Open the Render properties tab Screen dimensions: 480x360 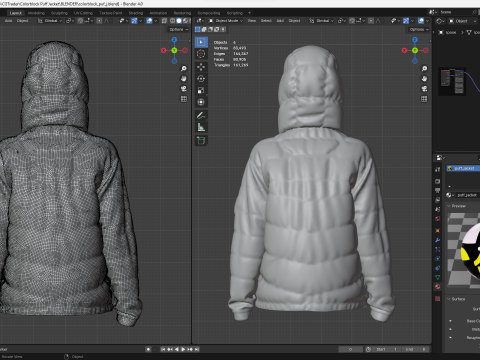(438, 181)
